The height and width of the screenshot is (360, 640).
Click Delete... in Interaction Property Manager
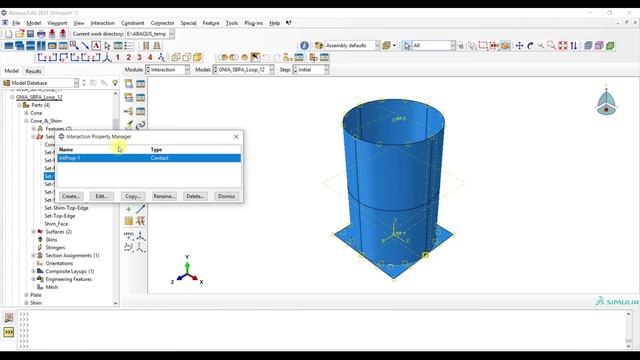pos(195,196)
